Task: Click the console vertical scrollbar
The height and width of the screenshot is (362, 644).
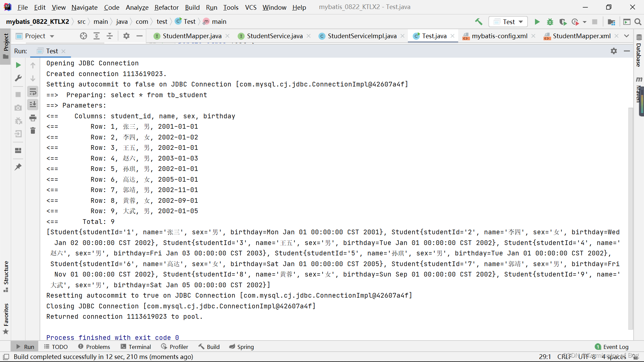Action: (x=630, y=218)
